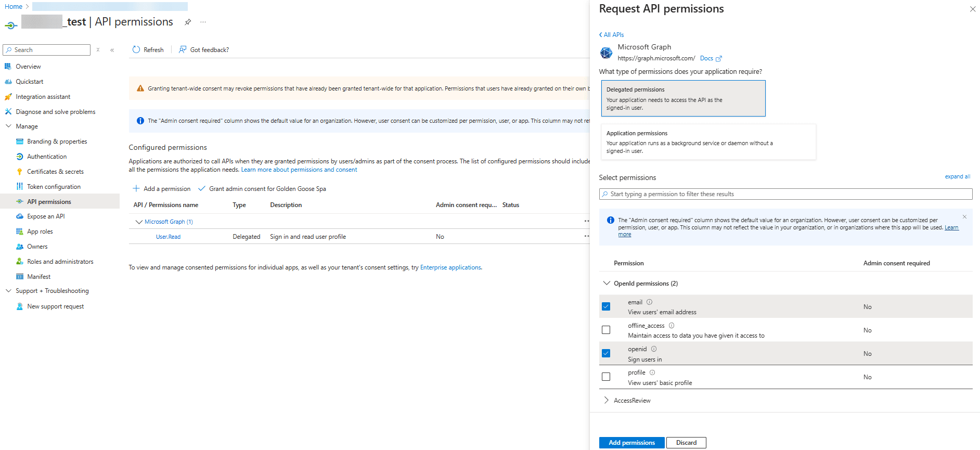Uncheck the openid permission checkbox
This screenshot has height=450, width=980.
coord(606,353)
